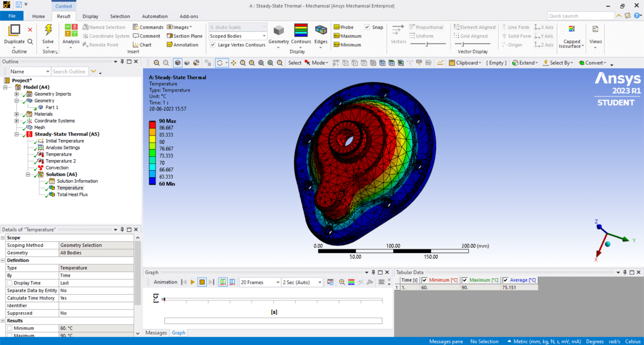Select the Minimum probe label

tap(351, 45)
